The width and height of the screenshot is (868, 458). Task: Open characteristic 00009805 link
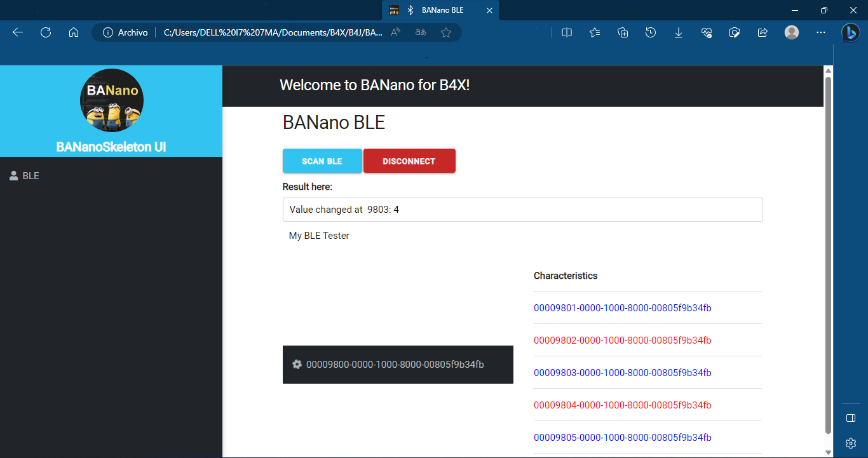(622, 438)
